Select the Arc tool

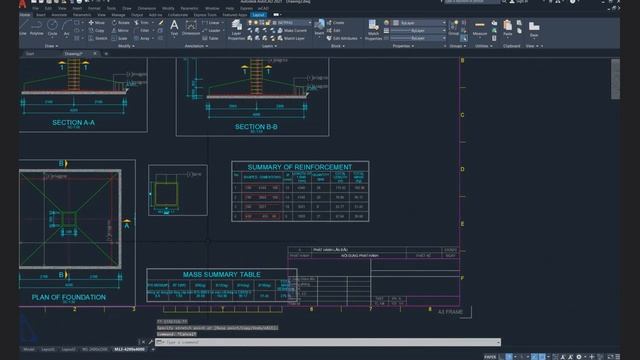66,28
